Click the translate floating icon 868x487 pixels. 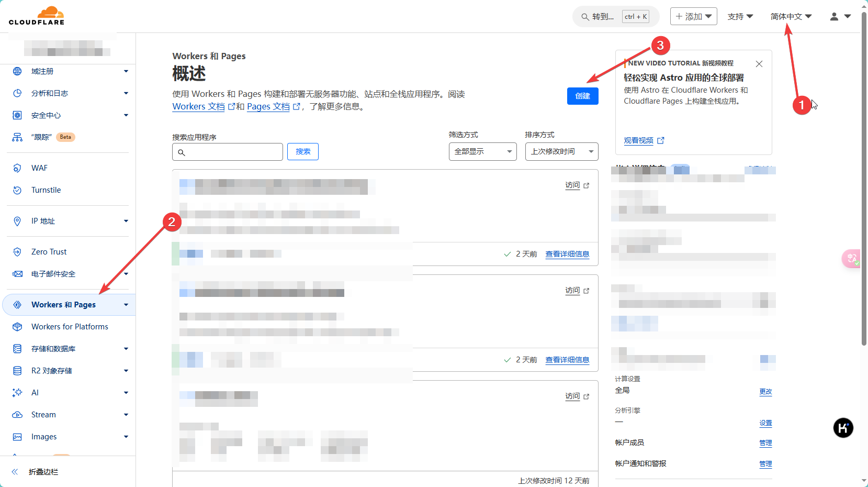(x=851, y=258)
